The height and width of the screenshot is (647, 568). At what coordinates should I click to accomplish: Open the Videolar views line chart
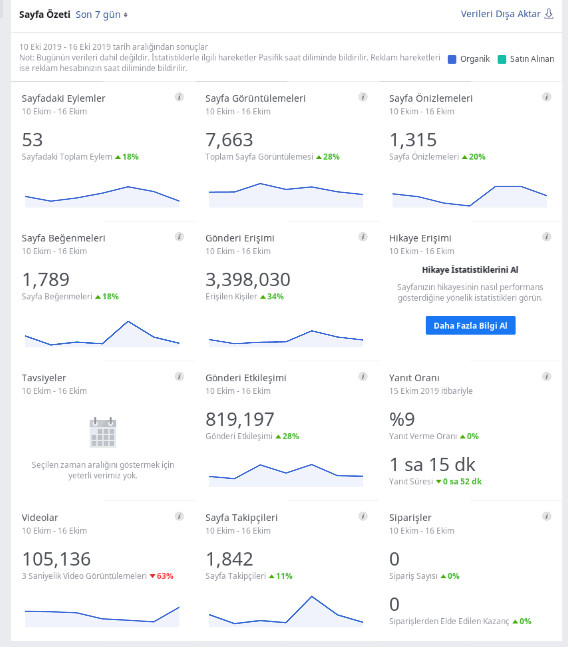[102, 616]
